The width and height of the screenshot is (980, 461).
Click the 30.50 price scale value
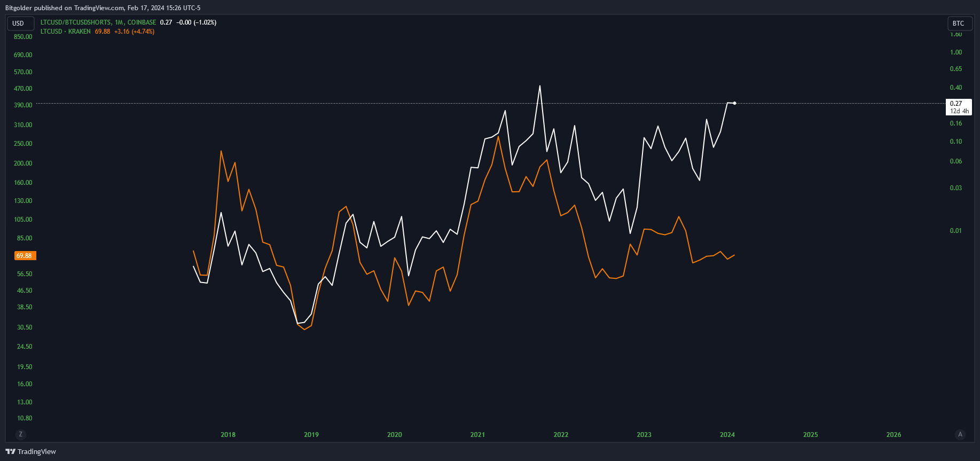25,327
